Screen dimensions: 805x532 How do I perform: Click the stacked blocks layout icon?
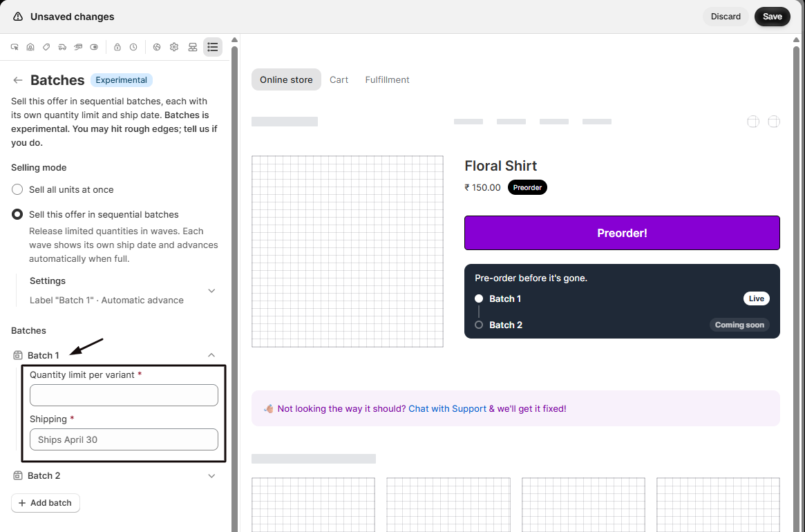[193, 47]
